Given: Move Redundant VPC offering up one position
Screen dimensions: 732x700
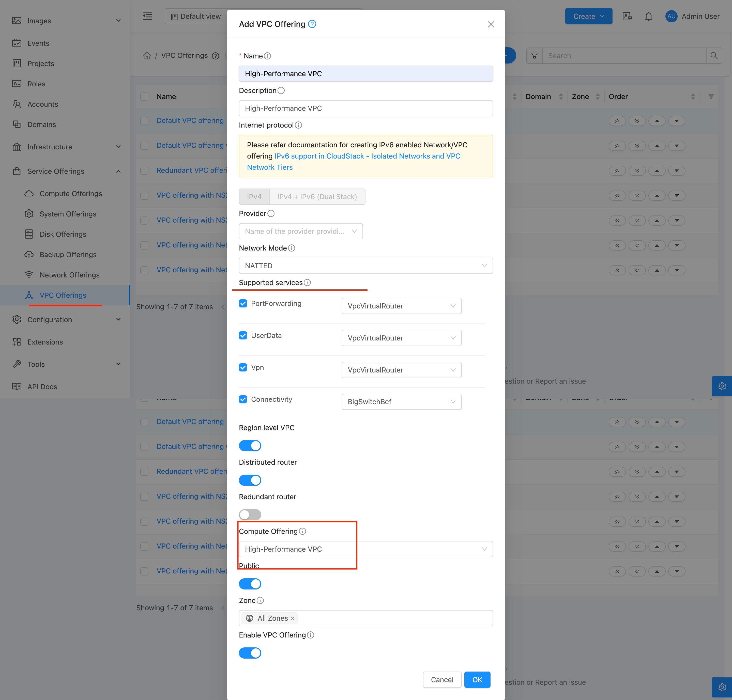Looking at the screenshot, I should tap(657, 171).
